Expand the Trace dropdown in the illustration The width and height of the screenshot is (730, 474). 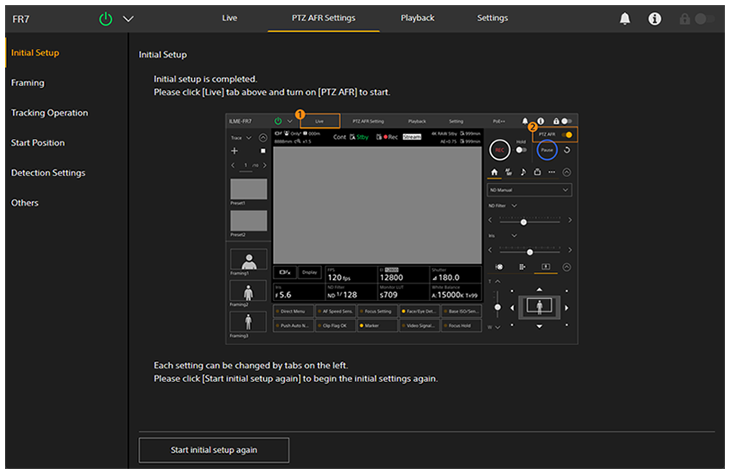(x=249, y=137)
